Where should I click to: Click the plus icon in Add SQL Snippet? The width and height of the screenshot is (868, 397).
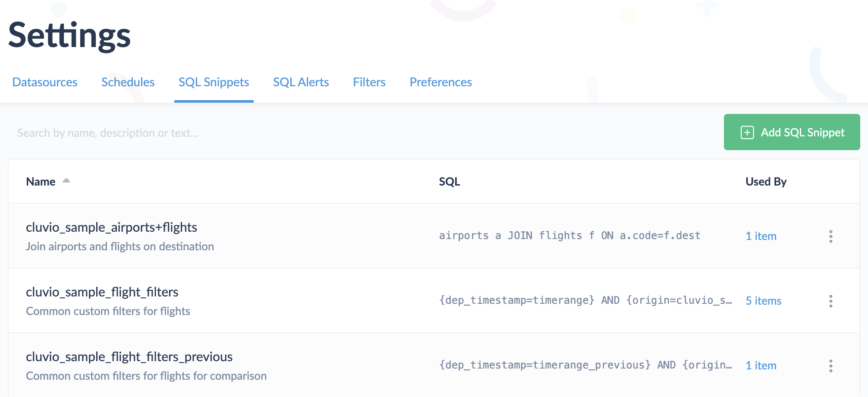[747, 132]
